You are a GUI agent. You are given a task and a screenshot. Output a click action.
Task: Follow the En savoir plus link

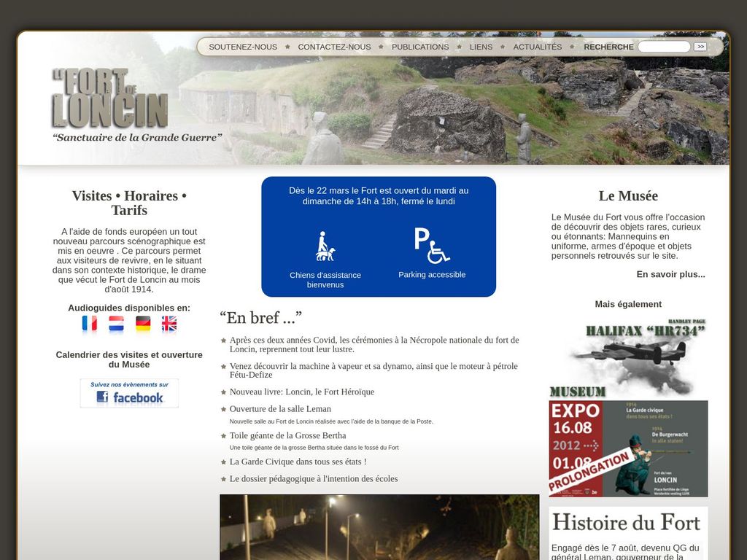[x=671, y=274]
